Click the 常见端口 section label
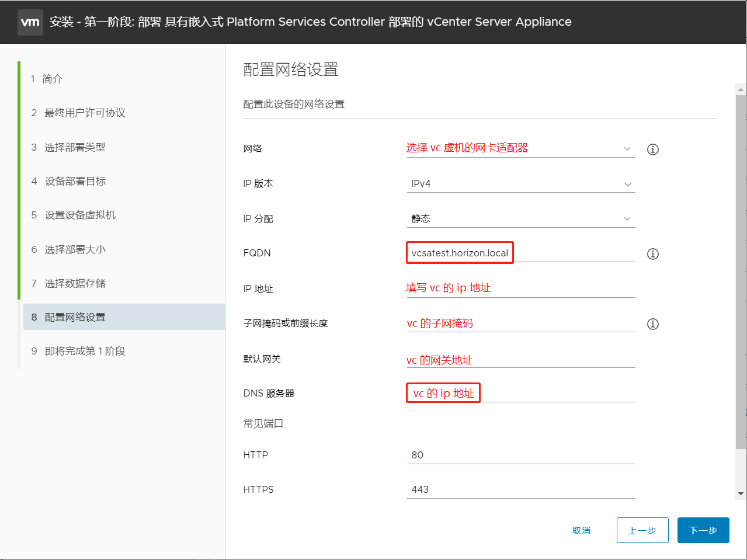The image size is (747, 560). (263, 423)
